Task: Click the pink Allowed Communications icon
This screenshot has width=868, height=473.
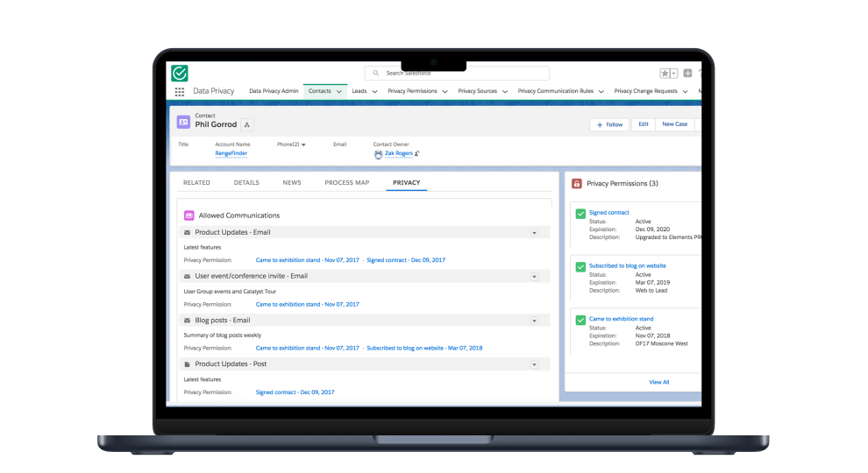Action: click(189, 215)
